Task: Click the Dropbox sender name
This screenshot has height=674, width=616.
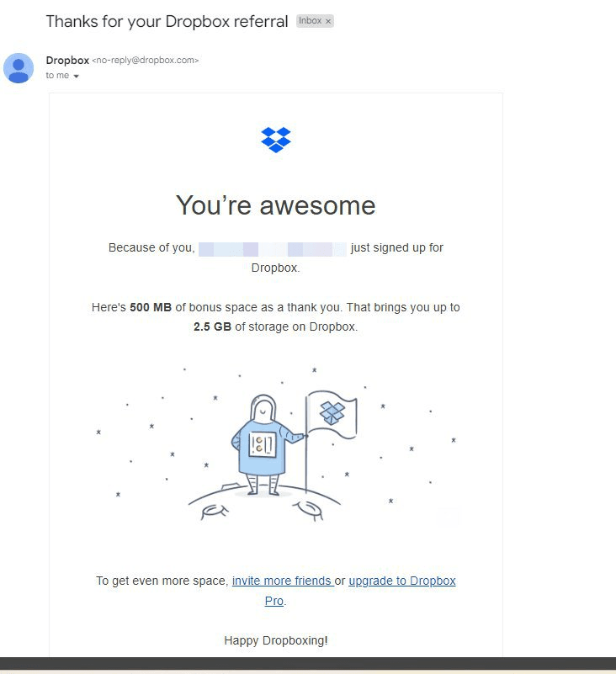Action: tap(67, 61)
